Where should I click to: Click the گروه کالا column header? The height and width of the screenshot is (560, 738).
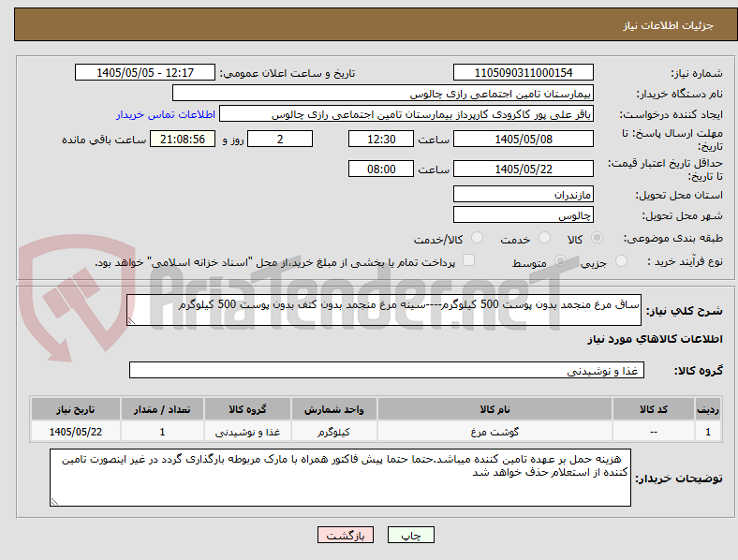pyautogui.click(x=247, y=409)
